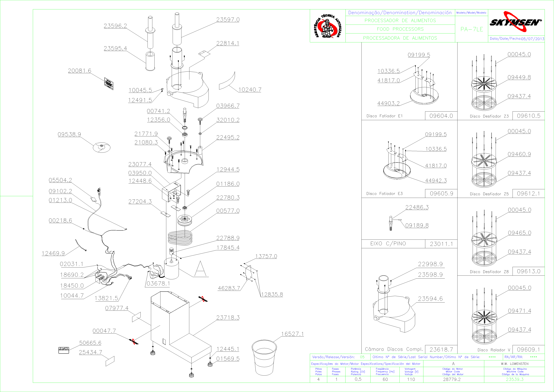Select part label 46283.7
Image resolution: width=554 pixels, height=392 pixels.
tap(229, 288)
